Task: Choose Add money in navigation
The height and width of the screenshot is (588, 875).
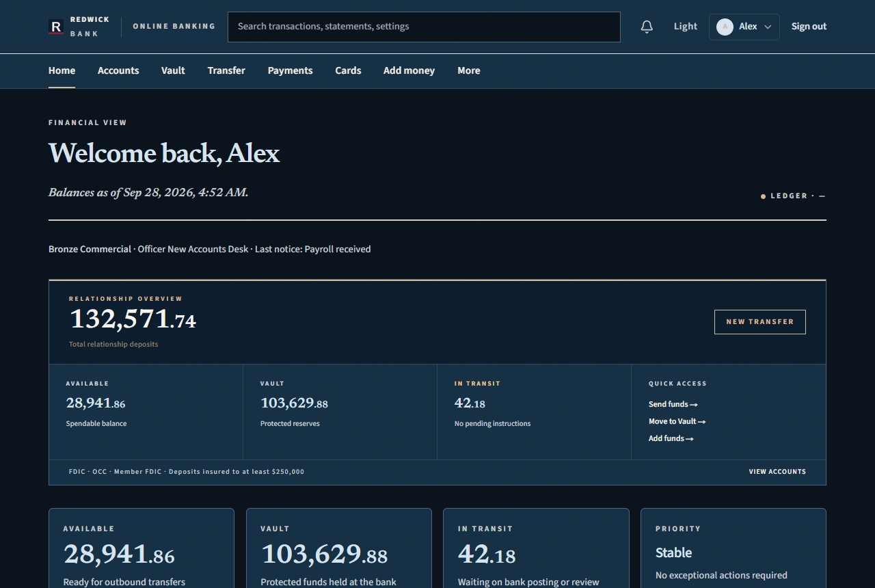Action: click(x=409, y=70)
